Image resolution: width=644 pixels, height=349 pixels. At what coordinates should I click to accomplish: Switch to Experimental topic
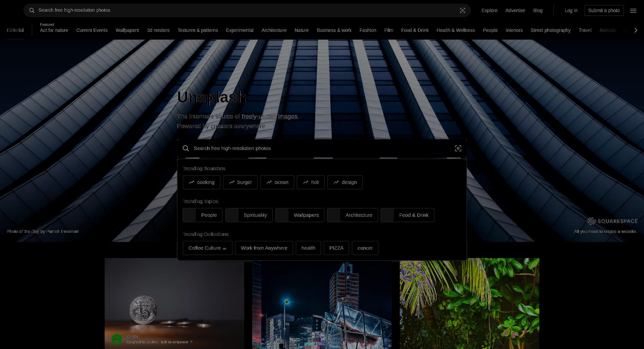click(x=240, y=30)
